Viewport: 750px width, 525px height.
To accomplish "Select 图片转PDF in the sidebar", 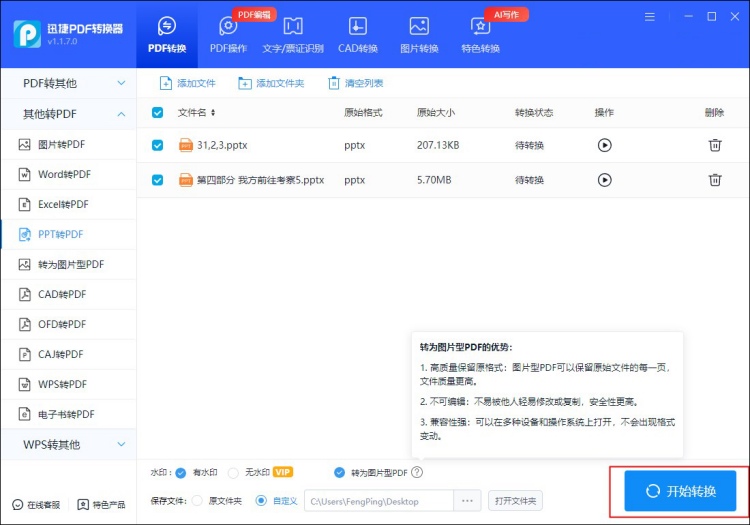I will [x=68, y=144].
